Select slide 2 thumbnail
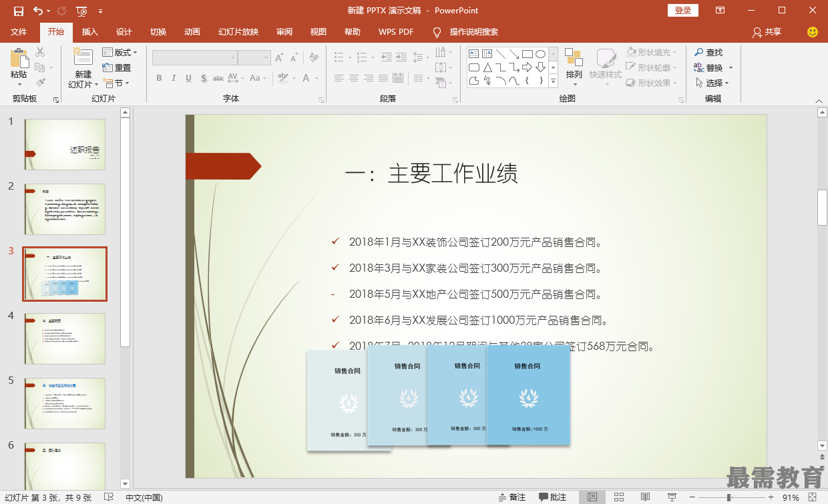The height and width of the screenshot is (504, 828). (x=65, y=210)
